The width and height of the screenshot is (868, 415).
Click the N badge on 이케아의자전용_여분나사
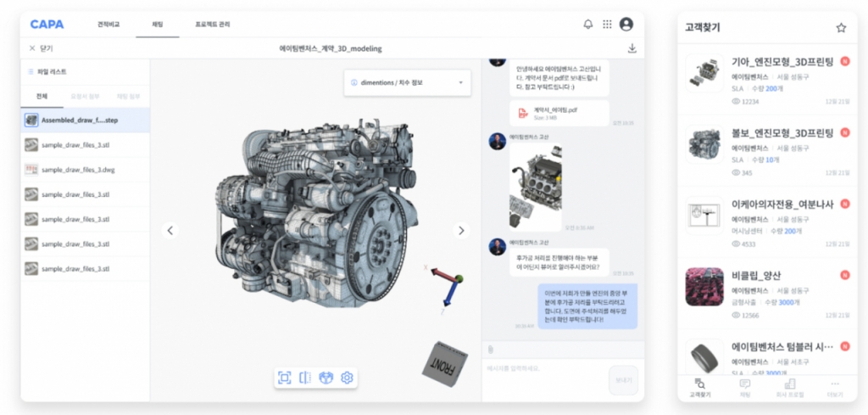[845, 204]
